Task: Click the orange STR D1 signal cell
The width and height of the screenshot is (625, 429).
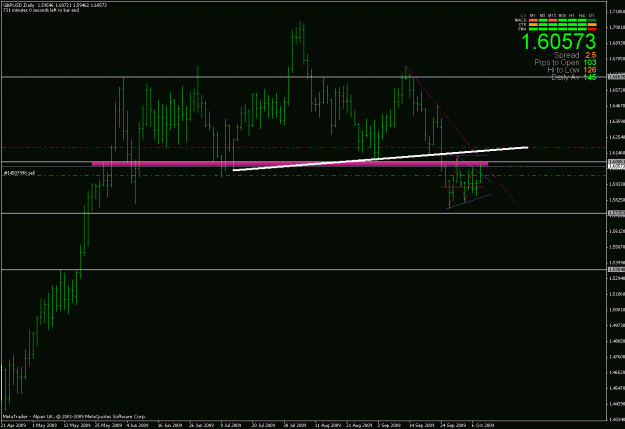Action: point(592,24)
